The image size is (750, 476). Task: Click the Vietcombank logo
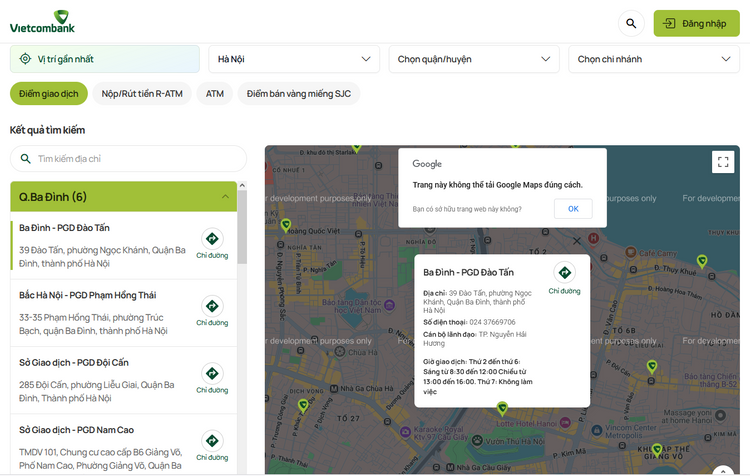(42, 22)
